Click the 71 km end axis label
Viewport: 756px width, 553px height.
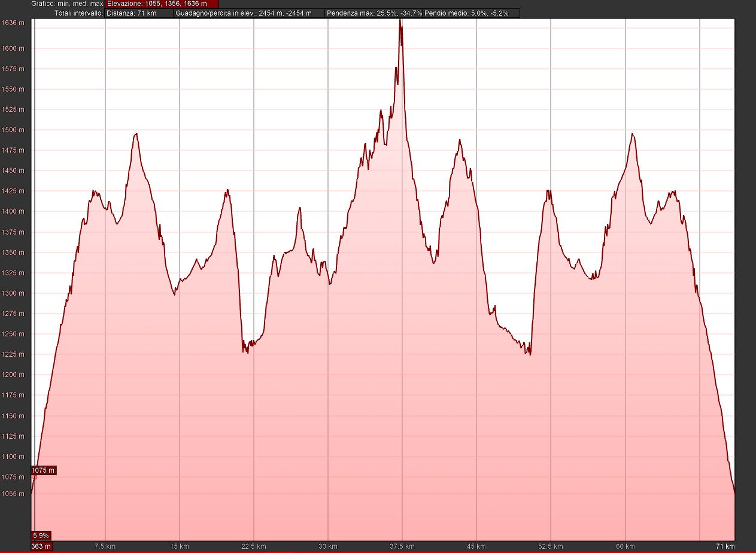[x=727, y=546]
